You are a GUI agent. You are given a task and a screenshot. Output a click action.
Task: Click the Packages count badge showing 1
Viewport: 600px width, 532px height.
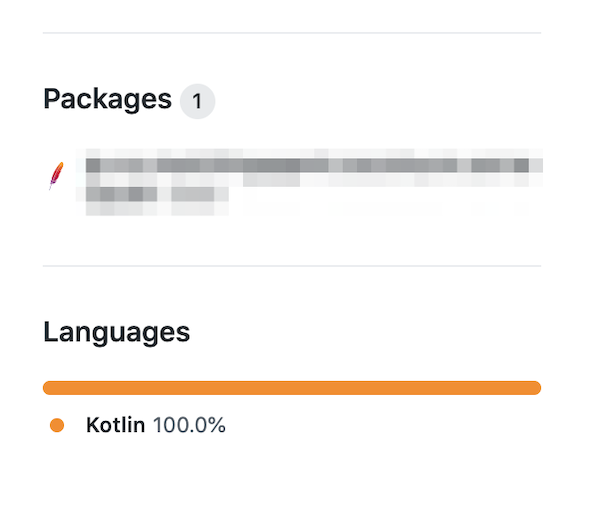click(x=197, y=101)
